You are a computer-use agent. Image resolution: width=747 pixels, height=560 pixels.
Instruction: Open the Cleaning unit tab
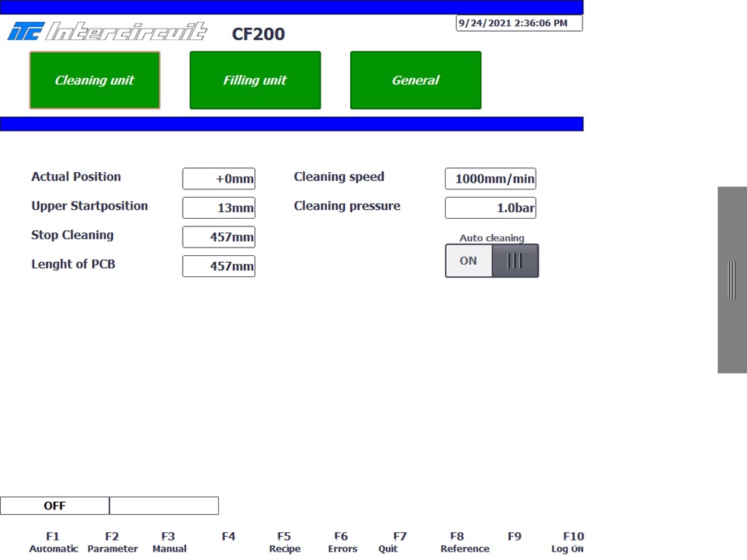coord(94,80)
